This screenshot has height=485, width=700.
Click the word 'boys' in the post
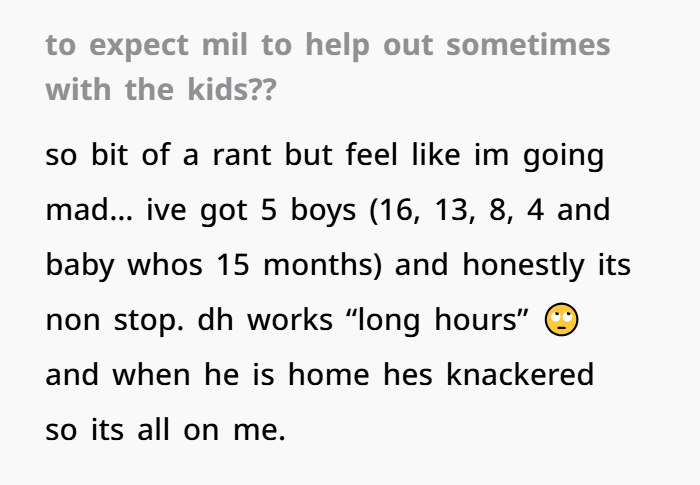[x=323, y=211]
